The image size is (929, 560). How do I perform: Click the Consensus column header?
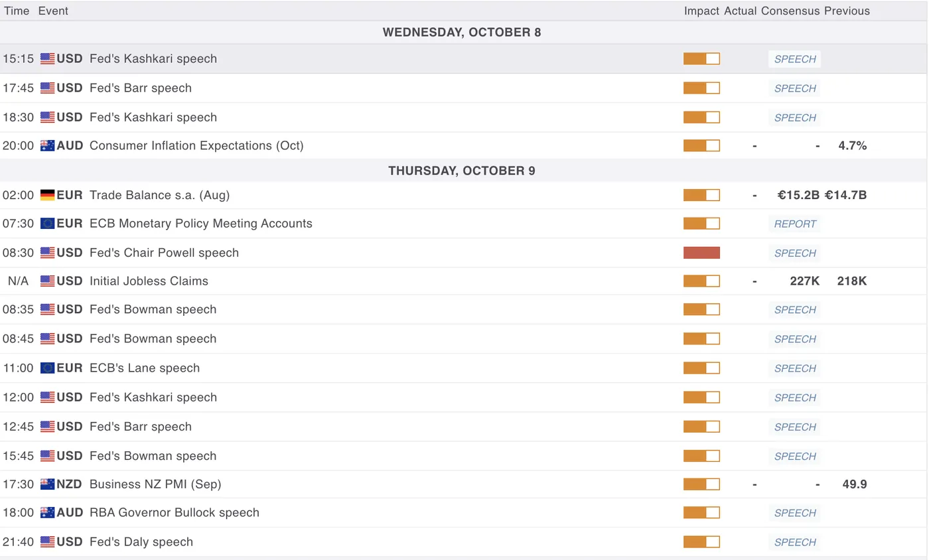(790, 11)
